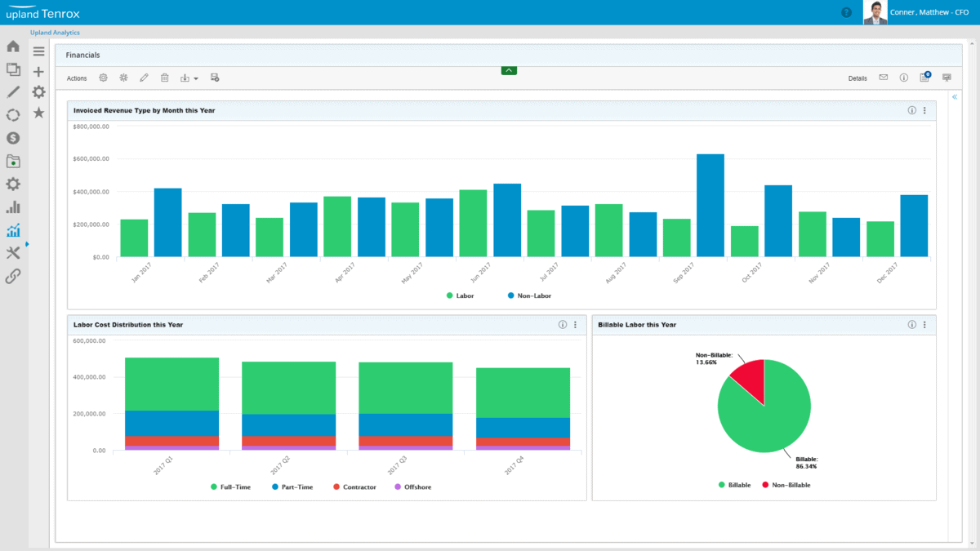
Task: Open the presentation screen icon in the top right
Action: 947,77
